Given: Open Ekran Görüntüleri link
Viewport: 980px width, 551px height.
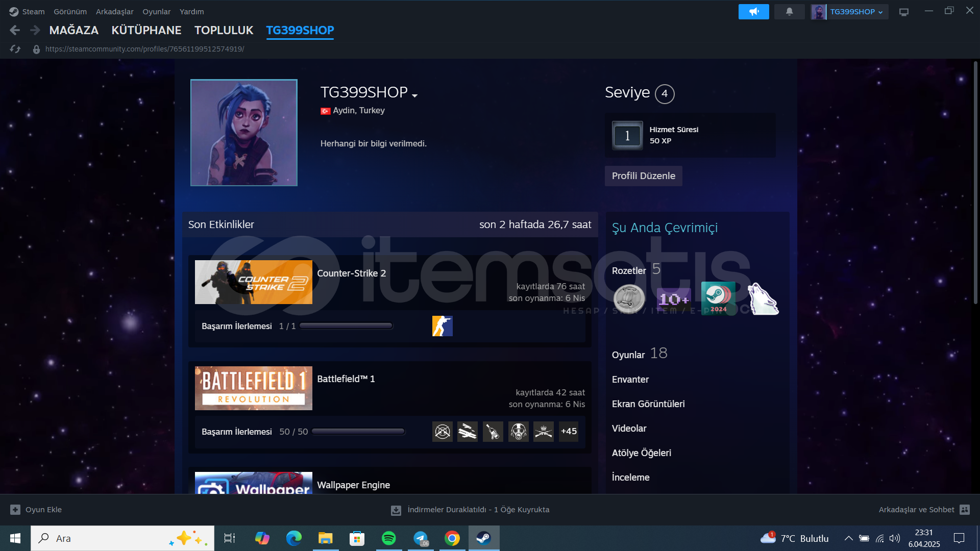Looking at the screenshot, I should pos(648,404).
